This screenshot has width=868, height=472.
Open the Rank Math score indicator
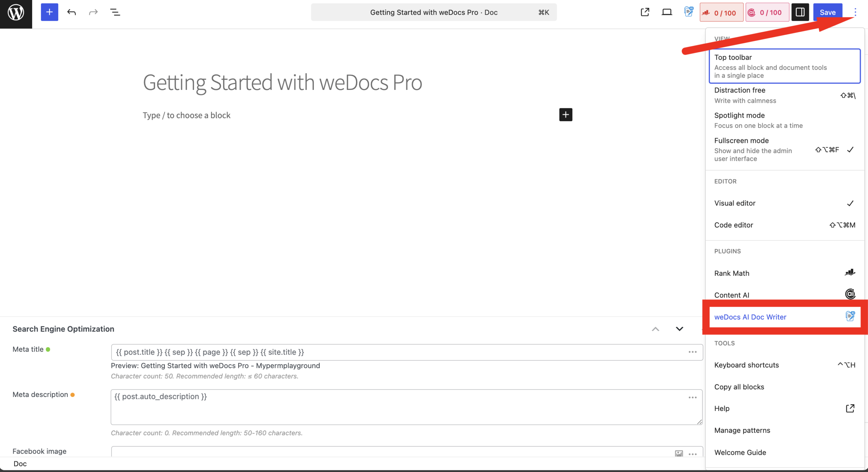tap(721, 12)
